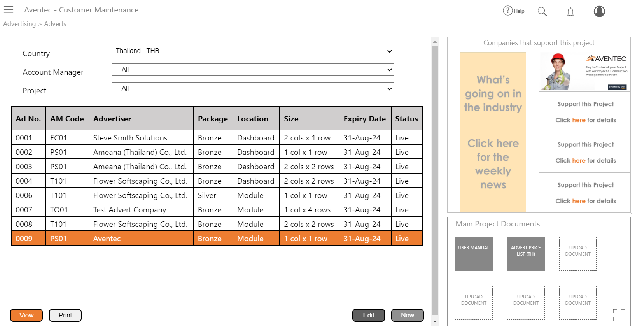Select the Steve Smith Solutions row
Viewport: 644px width, 328px height.
pos(130,138)
